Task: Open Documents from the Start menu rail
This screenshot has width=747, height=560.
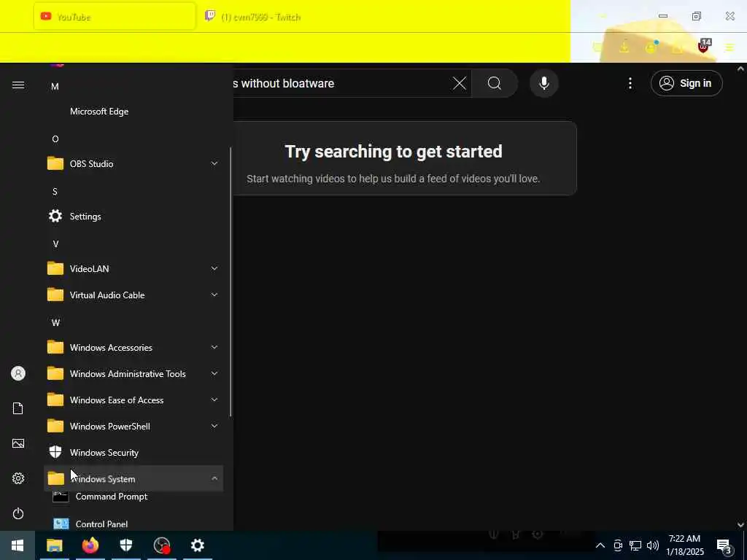Action: tap(18, 408)
